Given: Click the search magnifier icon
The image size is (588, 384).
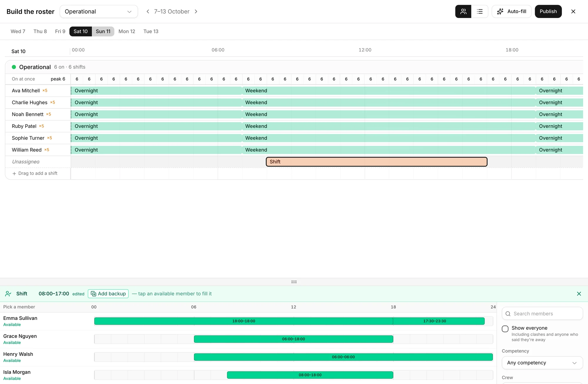Looking at the screenshot, I should (x=508, y=314).
